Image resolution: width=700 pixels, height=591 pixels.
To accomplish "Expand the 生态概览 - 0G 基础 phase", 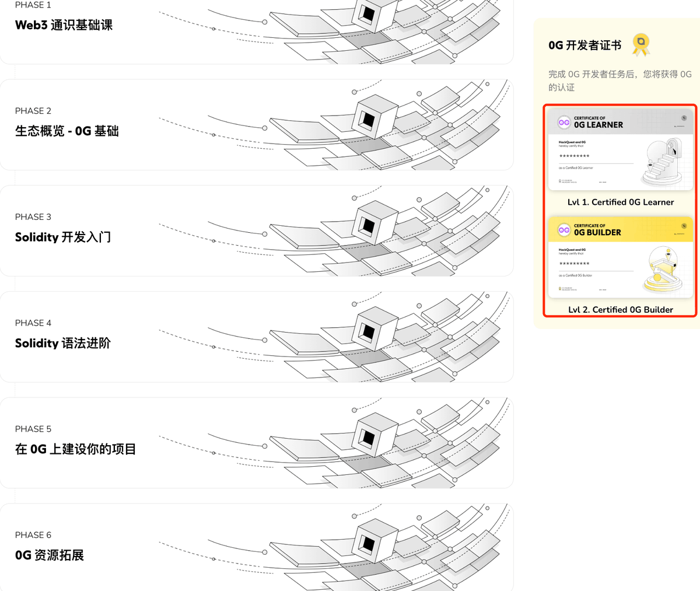I will 257,125.
